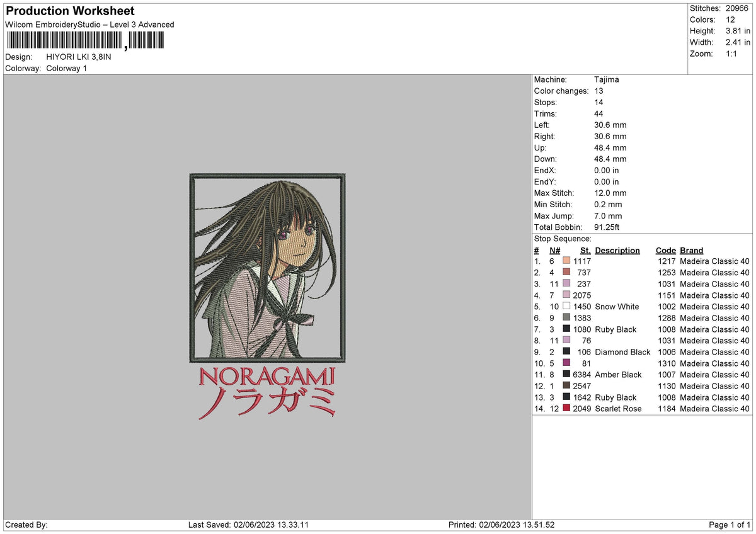
Task: Choose the swatch in the 76-stitch row
Action: tap(566, 340)
